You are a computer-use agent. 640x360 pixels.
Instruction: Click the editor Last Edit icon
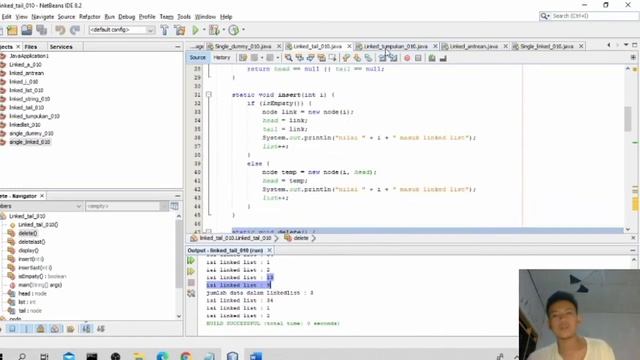coord(243,58)
